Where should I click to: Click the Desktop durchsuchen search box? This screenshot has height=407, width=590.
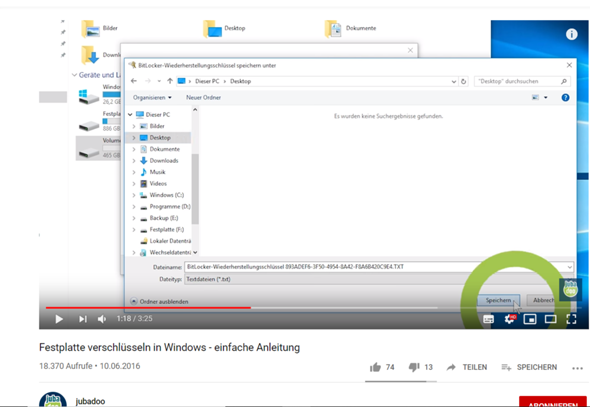pos(522,81)
